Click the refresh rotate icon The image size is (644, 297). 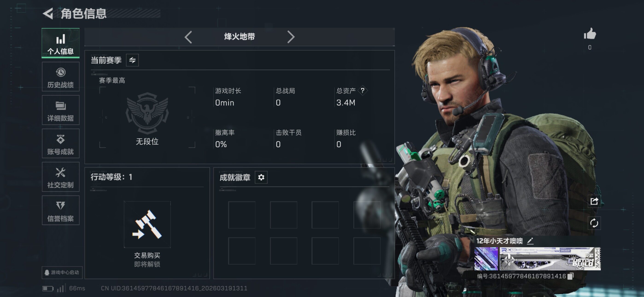tap(594, 223)
